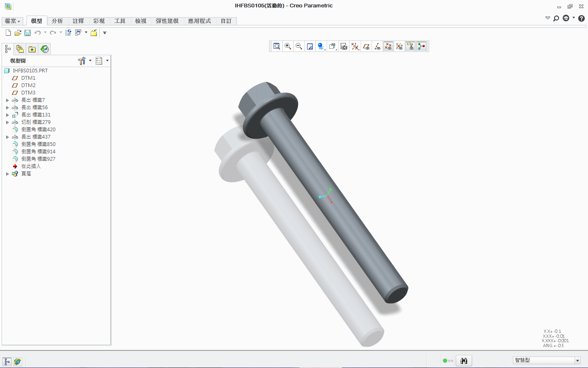This screenshot has width=588, height=368.
Task: Open the Folder Browser tab icon
Action: [x=20, y=49]
